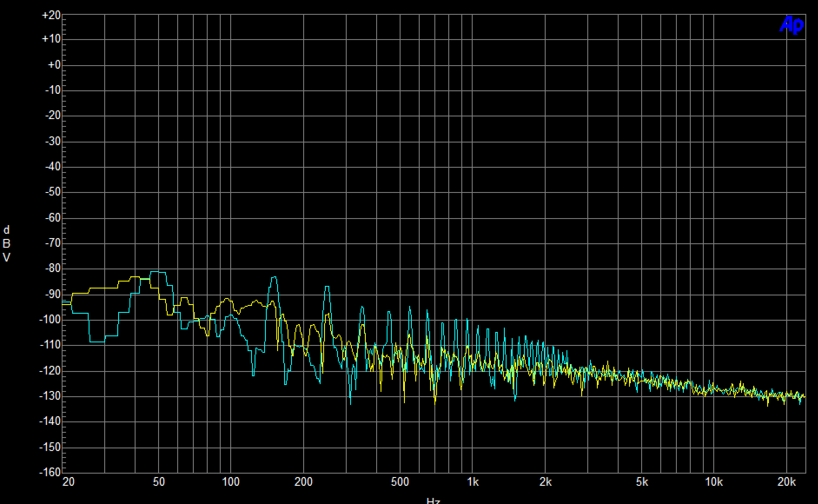
Task: Click the -140 y-axis label
Action: click(50, 421)
